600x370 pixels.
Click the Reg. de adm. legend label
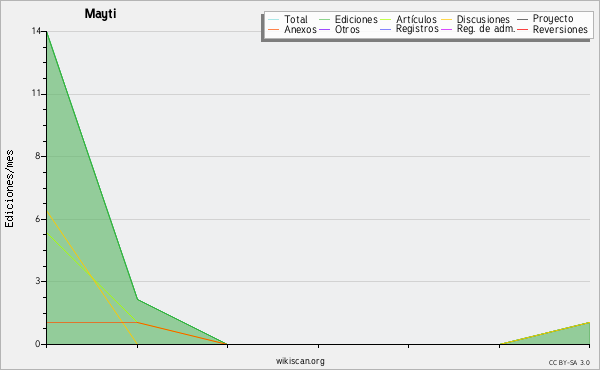coord(486,29)
